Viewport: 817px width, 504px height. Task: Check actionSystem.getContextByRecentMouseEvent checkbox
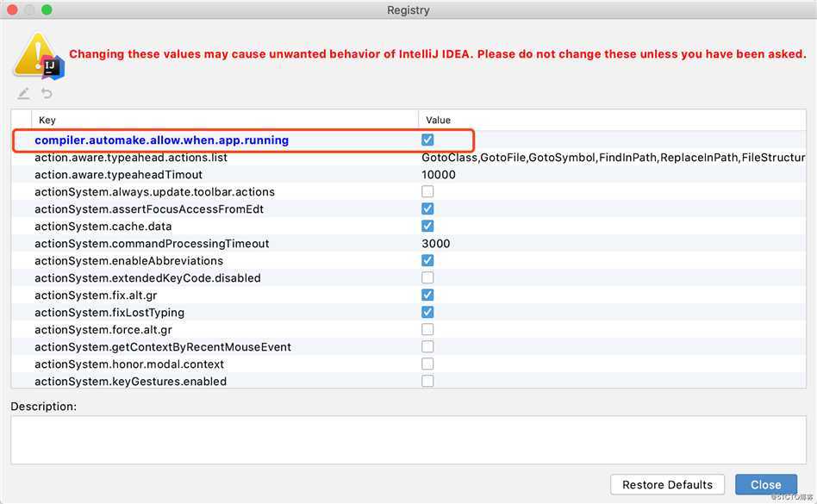tap(427, 346)
